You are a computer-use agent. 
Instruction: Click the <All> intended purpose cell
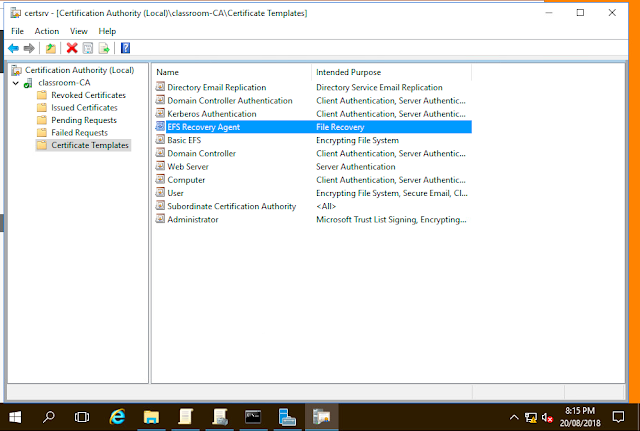click(x=326, y=206)
